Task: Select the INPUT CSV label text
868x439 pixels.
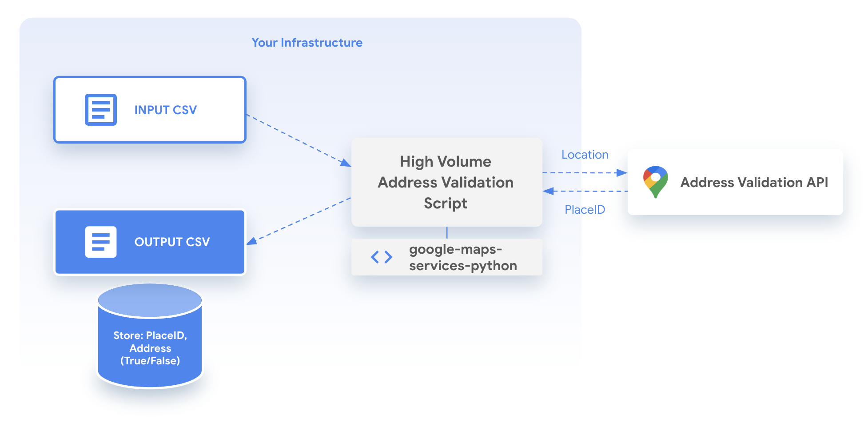Action: click(x=165, y=110)
